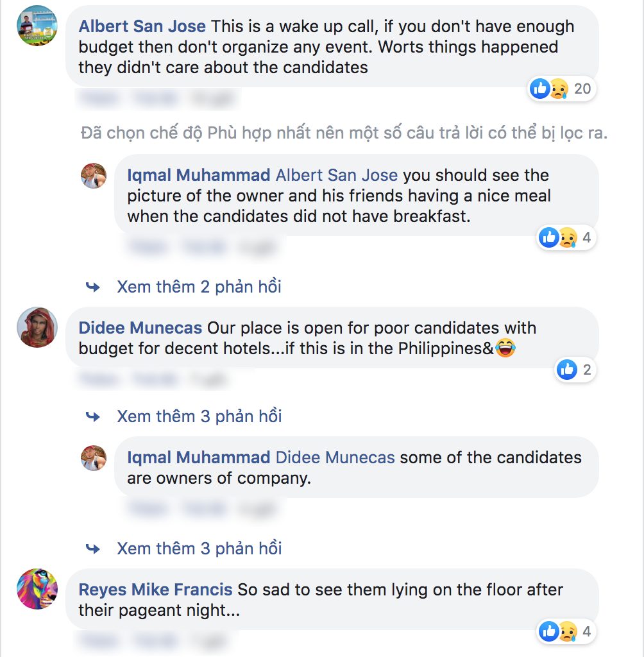Click like reaction icon showing 2 on Didee's comment
Screen dimensions: 644x657
[x=575, y=370]
